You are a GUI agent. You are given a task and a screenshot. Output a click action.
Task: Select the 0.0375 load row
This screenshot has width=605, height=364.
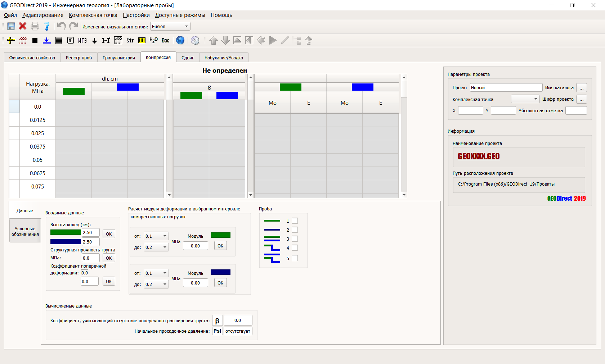(37, 146)
